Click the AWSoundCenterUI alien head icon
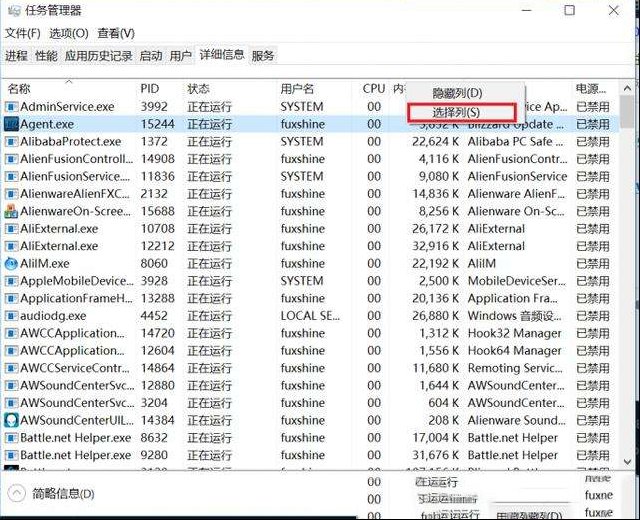This screenshot has width=640, height=520. coord(11,420)
